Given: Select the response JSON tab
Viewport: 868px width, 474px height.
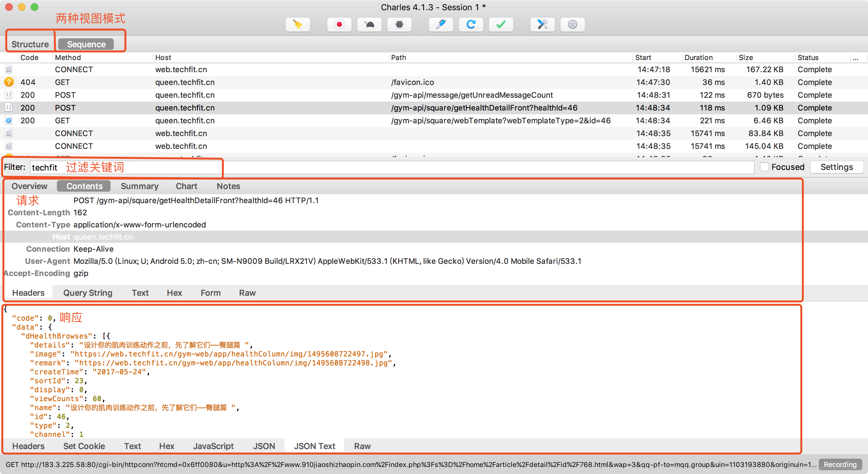Looking at the screenshot, I should click(264, 446).
